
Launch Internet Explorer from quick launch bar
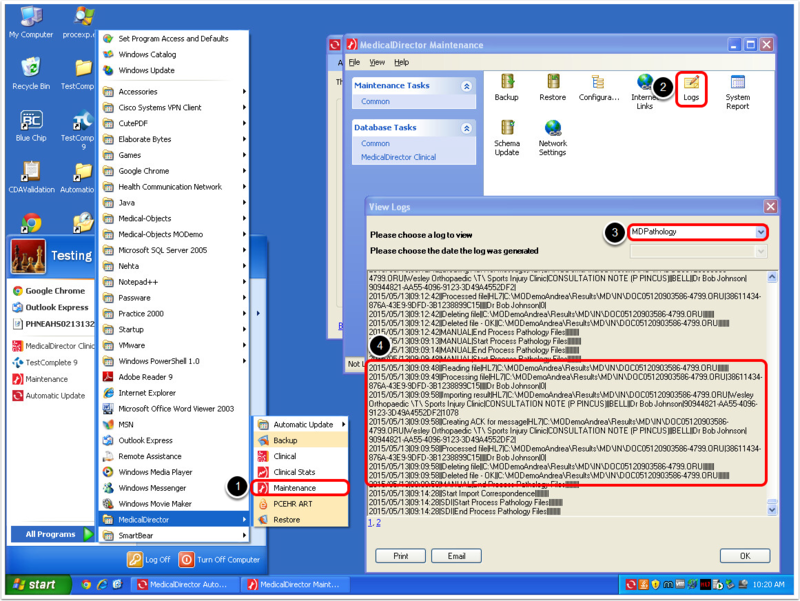(102, 585)
